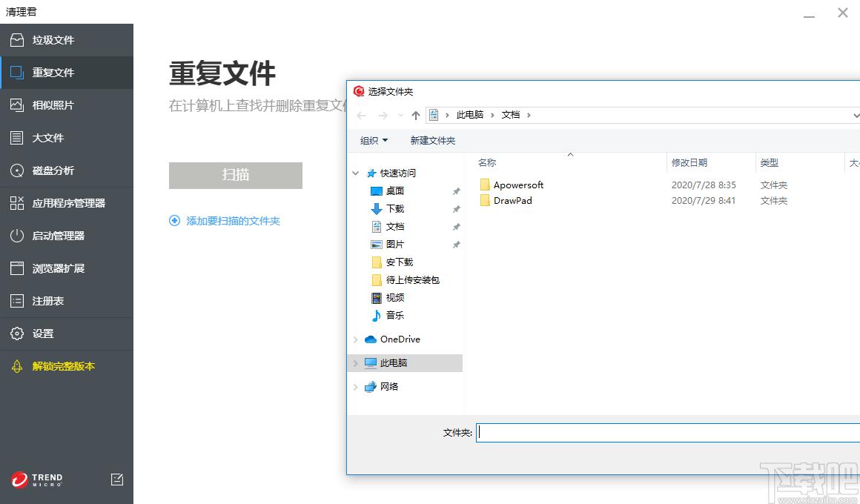Click 新建文件夹 in the dialog toolbar
This screenshot has height=504, width=860.
[433, 140]
